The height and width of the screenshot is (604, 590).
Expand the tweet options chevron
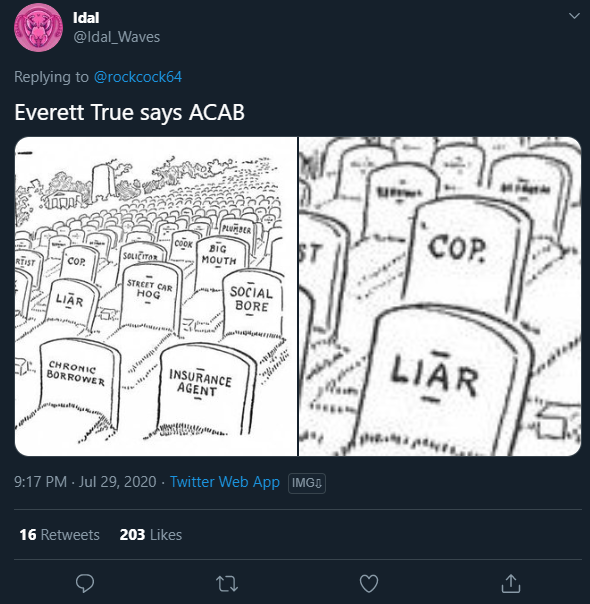(574, 16)
